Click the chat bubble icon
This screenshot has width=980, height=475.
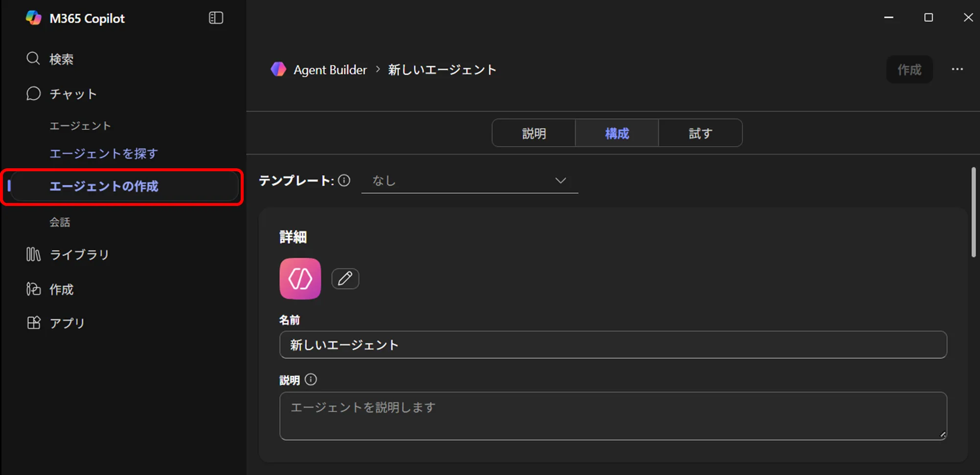33,93
